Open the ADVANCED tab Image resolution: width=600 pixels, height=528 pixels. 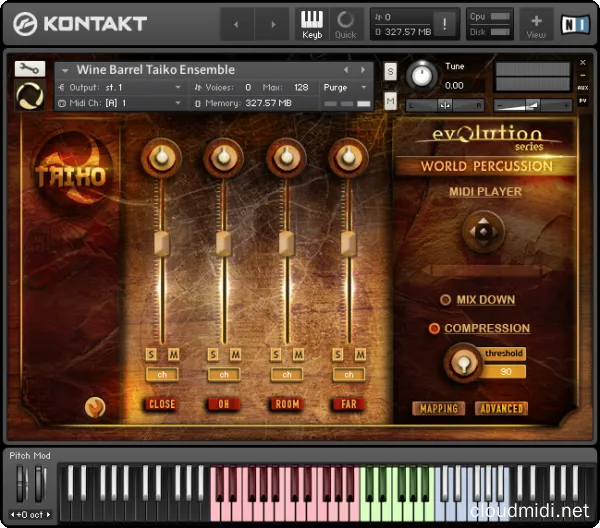click(x=501, y=409)
